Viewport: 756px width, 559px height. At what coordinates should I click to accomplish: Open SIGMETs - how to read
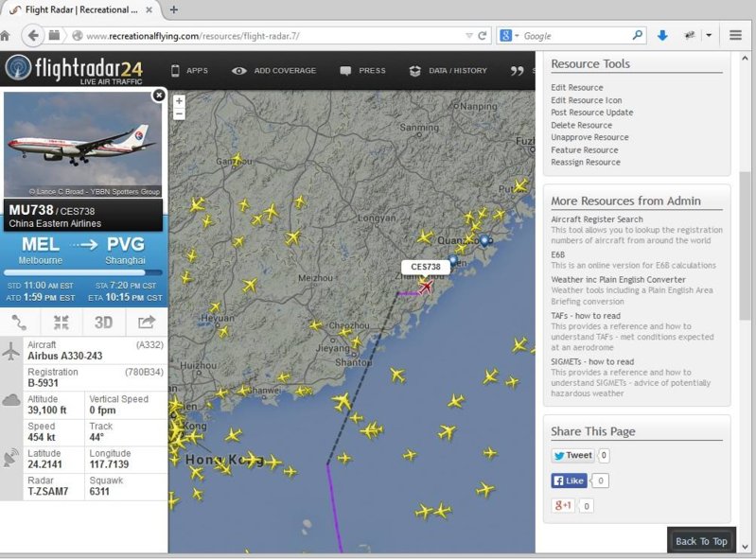(x=592, y=361)
